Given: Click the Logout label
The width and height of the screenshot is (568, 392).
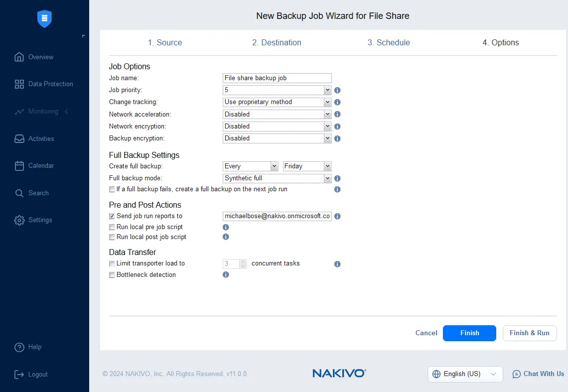Looking at the screenshot, I should tap(38, 374).
